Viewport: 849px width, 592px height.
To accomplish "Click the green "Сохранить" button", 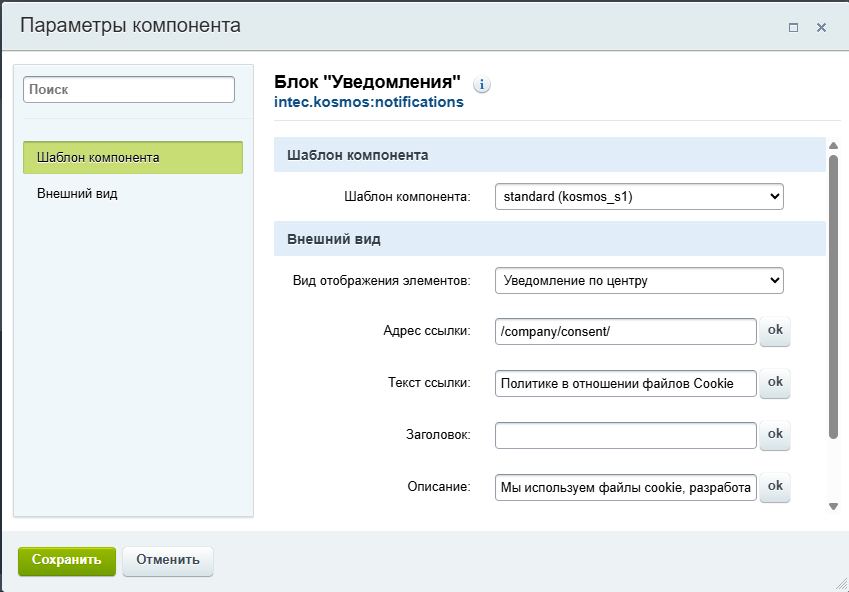I will 67,561.
